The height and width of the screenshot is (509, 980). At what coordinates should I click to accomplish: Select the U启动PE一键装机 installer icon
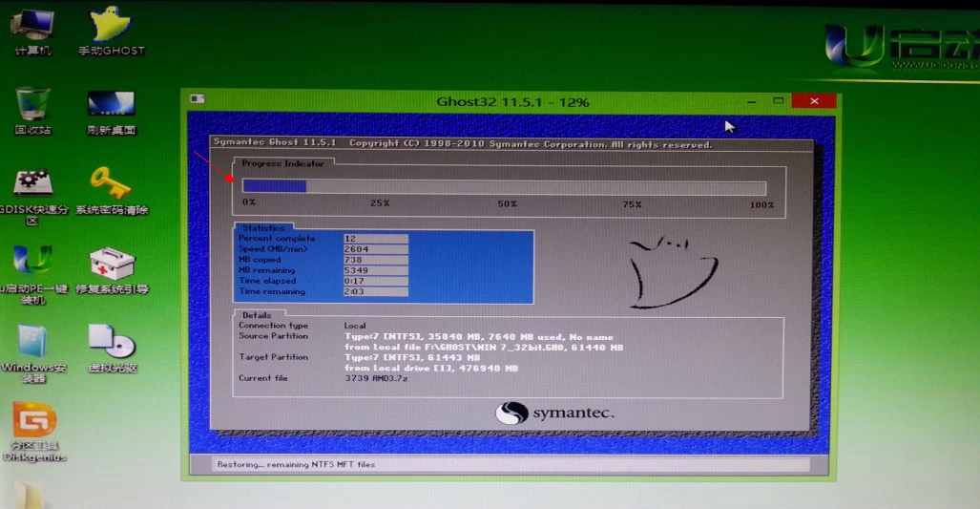32,262
